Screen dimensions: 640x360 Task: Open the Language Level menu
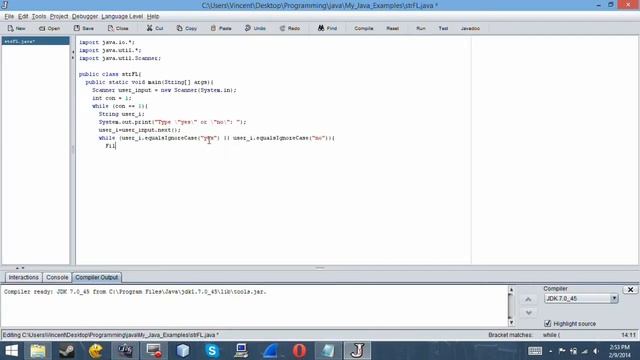pos(122,16)
